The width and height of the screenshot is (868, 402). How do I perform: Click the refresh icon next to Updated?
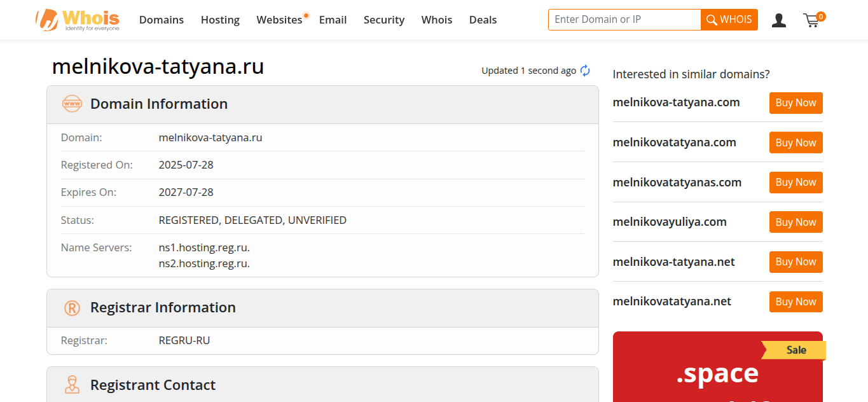tap(585, 71)
